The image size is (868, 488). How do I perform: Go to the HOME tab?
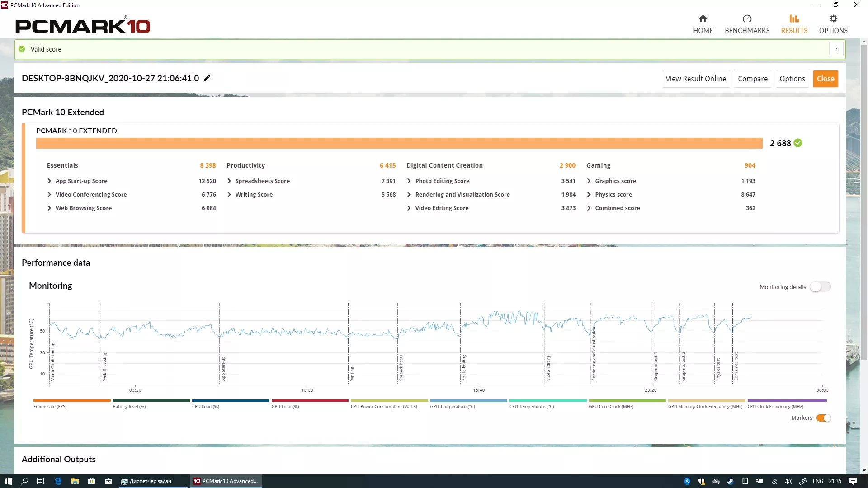click(x=703, y=24)
